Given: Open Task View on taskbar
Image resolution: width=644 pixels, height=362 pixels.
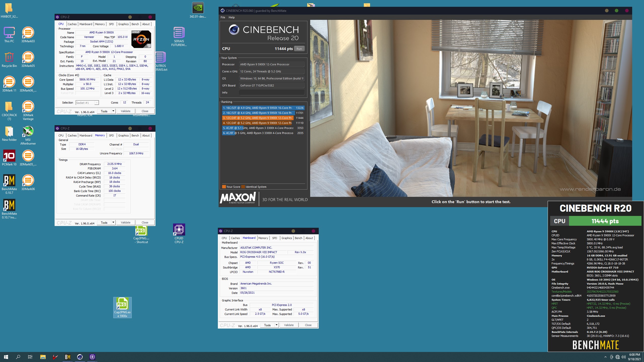Looking at the screenshot, I should (x=30, y=357).
